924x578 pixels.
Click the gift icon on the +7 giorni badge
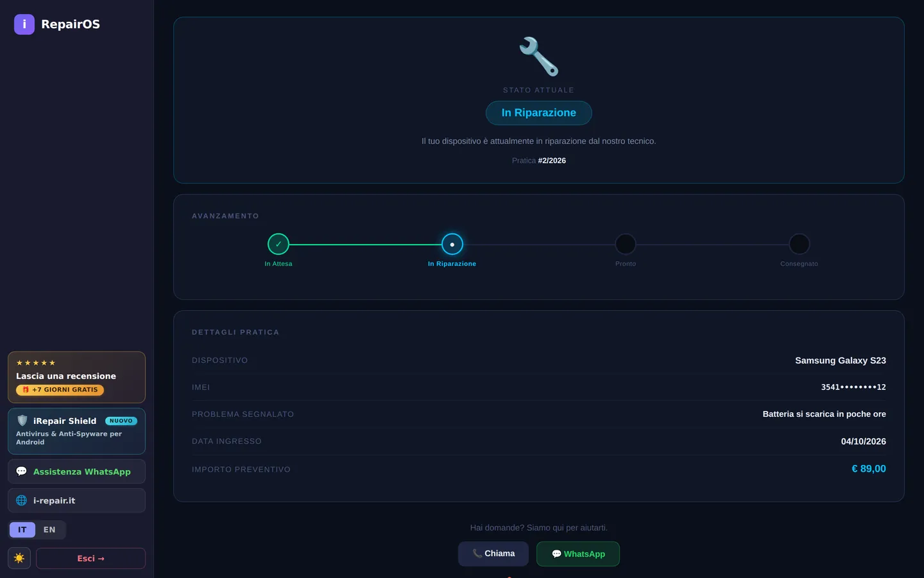click(x=26, y=390)
